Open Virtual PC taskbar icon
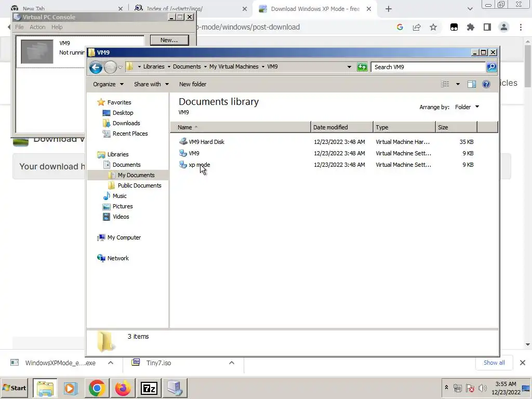The height and width of the screenshot is (399, 532). click(x=175, y=388)
